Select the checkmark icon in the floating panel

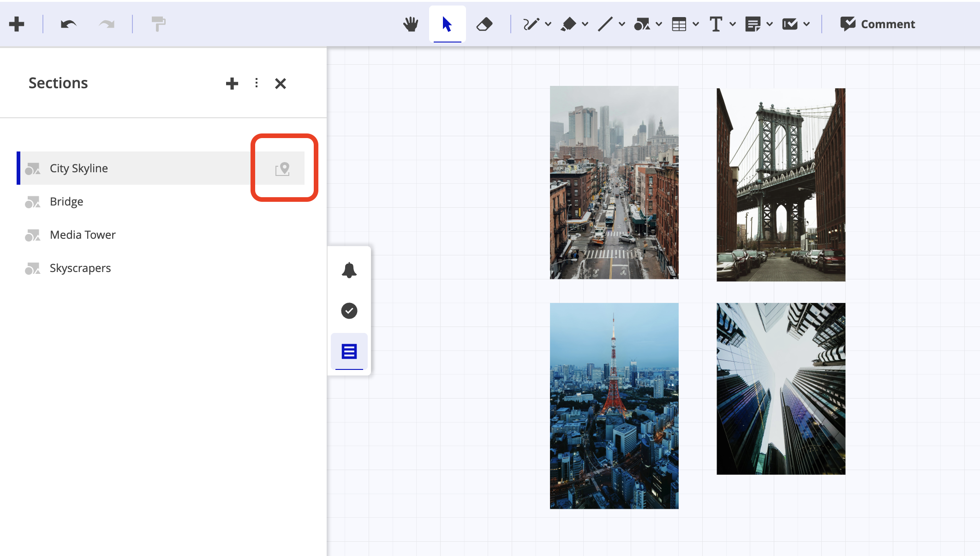349,310
